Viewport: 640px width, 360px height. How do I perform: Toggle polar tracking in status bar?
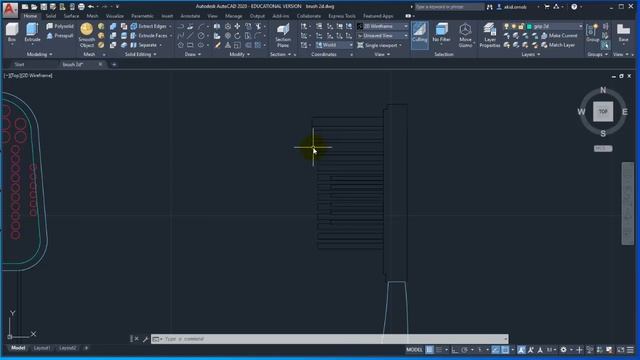(x=464, y=350)
